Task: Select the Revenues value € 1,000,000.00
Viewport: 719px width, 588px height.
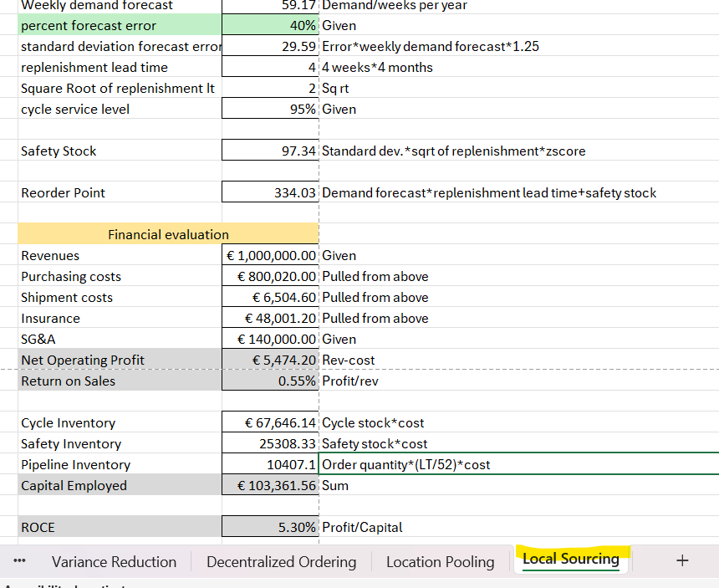Action: coord(270,255)
